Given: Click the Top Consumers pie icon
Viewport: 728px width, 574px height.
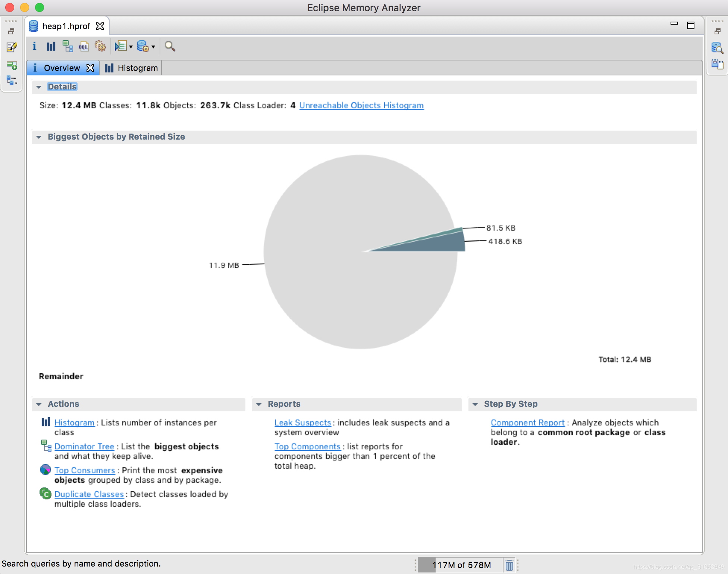Looking at the screenshot, I should coord(45,470).
